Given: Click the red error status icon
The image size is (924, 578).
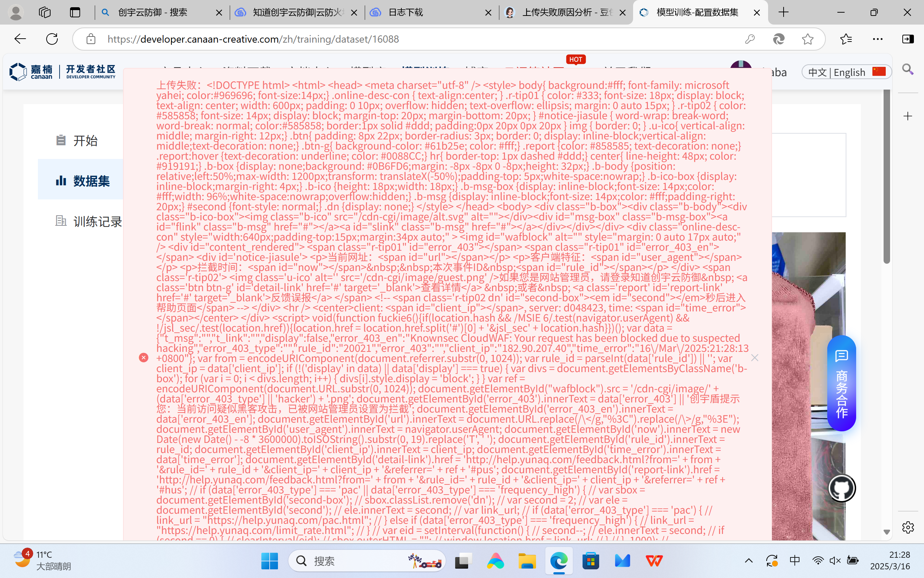Looking at the screenshot, I should (x=144, y=357).
